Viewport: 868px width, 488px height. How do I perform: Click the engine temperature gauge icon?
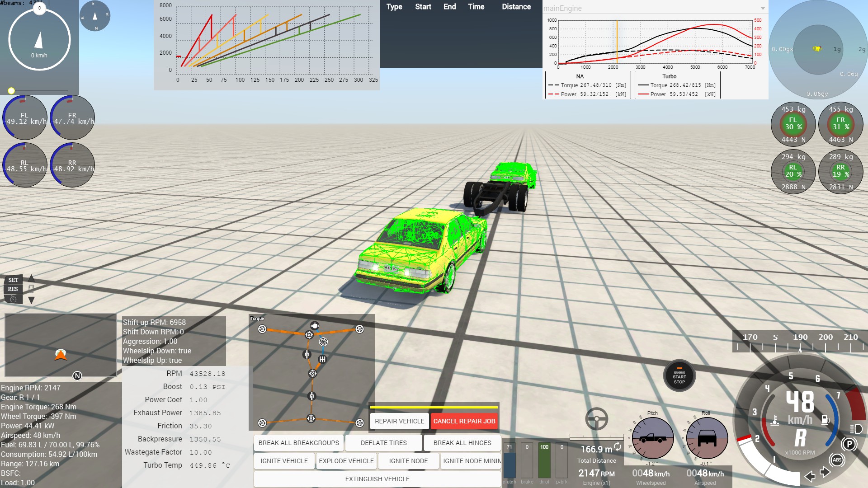pos(775,420)
